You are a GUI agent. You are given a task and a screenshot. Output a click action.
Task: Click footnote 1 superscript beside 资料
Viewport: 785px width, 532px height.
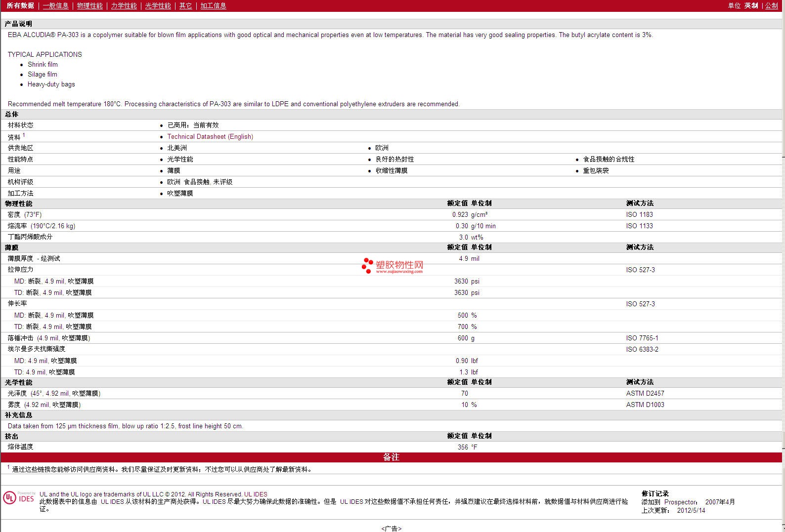pyautogui.click(x=23, y=135)
